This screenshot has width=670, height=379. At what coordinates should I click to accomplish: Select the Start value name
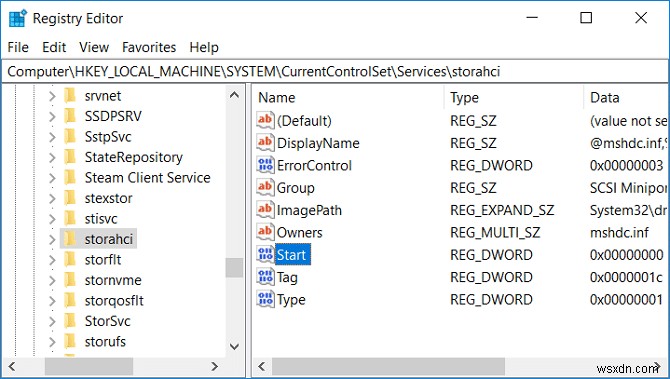[292, 255]
